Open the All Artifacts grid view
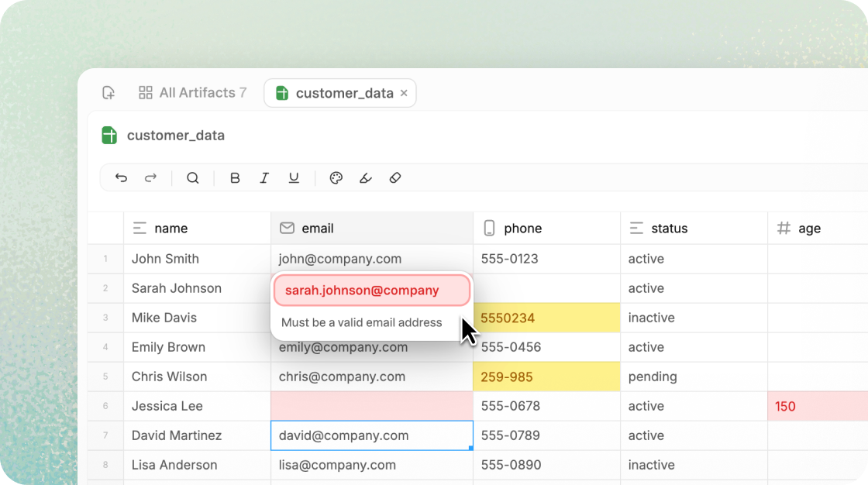The image size is (868, 485). pyautogui.click(x=192, y=92)
